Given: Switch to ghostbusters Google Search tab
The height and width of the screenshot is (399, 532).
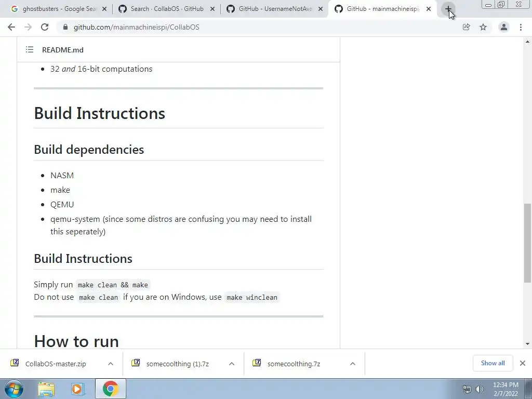Looking at the screenshot, I should point(58,9).
